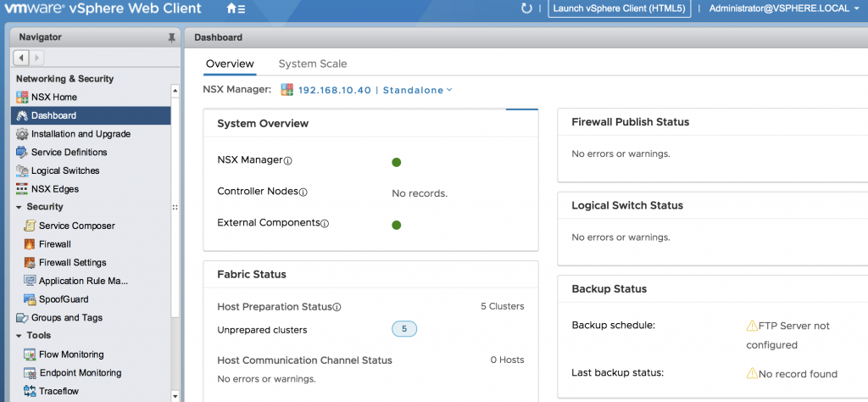Click the Navigator scrollbar up arrow
The width and height of the screenshot is (868, 402).
pos(175,90)
